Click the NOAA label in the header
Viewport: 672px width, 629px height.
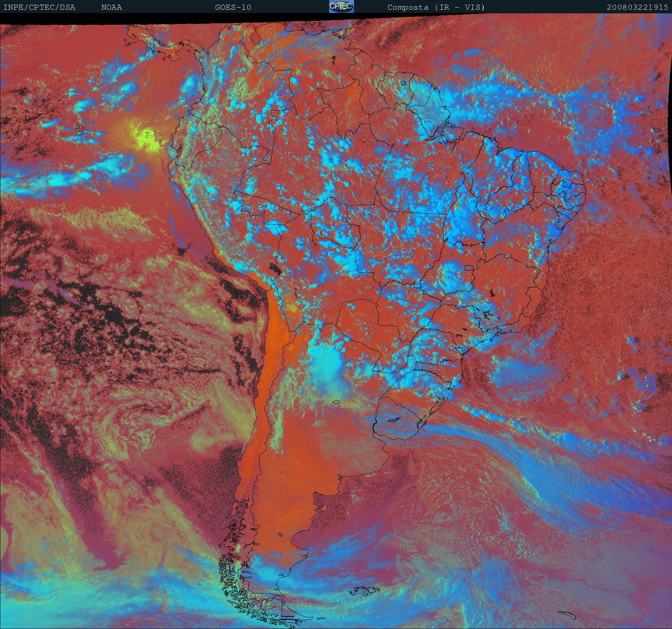click(111, 7)
